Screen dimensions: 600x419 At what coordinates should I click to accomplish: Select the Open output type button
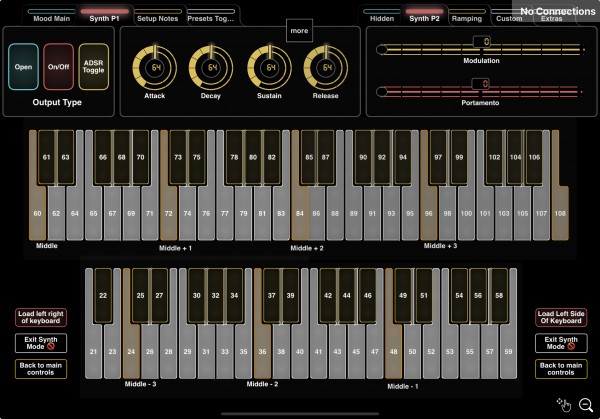[x=23, y=67]
